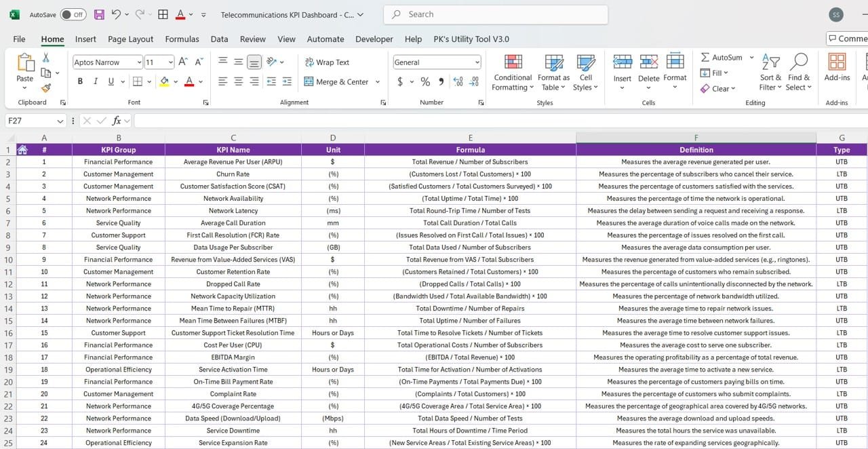Open Conditional Formatting menu
This screenshot has height=449, width=868.
pyautogui.click(x=513, y=72)
